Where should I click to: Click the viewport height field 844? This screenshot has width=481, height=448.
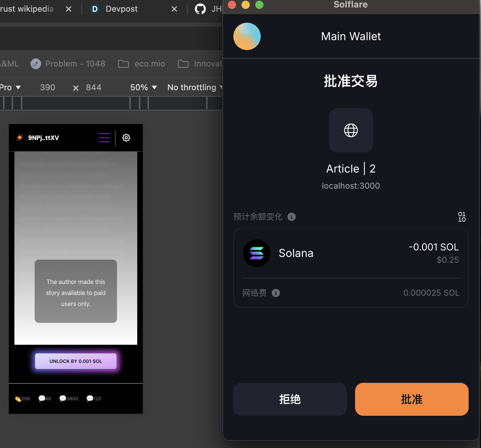coord(93,87)
